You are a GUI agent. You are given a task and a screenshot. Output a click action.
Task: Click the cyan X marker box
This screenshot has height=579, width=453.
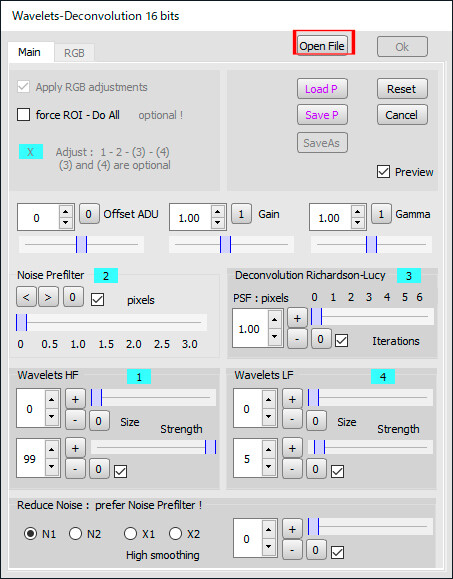tap(31, 152)
